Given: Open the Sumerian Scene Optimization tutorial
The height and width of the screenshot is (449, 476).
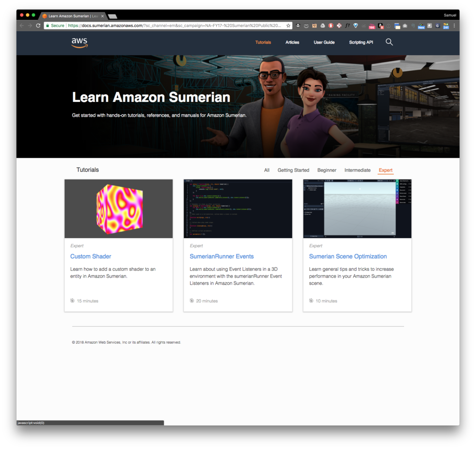Looking at the screenshot, I should [x=347, y=256].
